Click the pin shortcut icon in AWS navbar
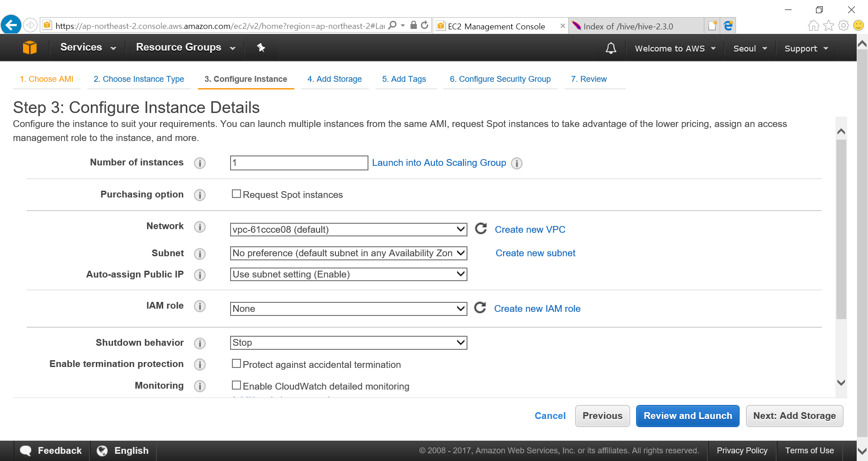The height and width of the screenshot is (461, 868). pyautogui.click(x=261, y=47)
